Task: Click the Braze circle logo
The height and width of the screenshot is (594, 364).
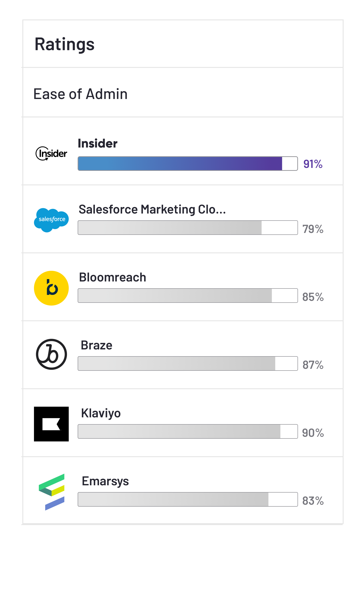Action: 51,354
